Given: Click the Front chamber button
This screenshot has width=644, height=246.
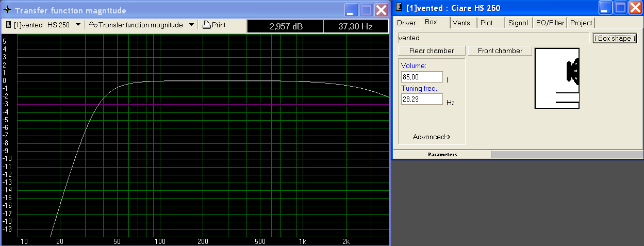Looking at the screenshot, I should tap(500, 51).
